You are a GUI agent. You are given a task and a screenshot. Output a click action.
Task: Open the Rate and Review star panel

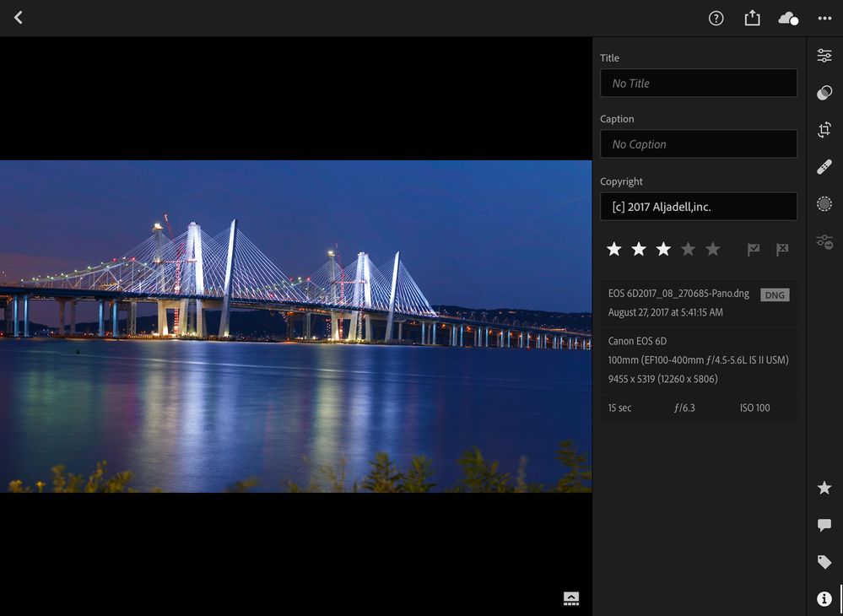tap(824, 488)
